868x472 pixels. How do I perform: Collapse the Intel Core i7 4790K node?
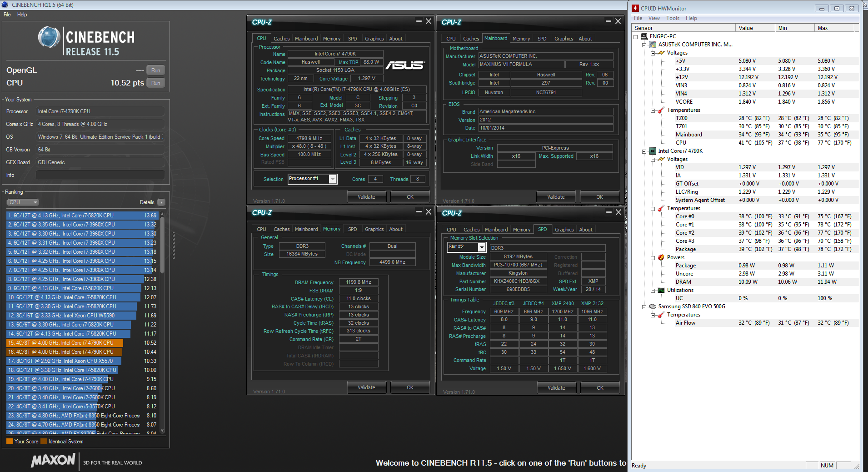pos(644,151)
